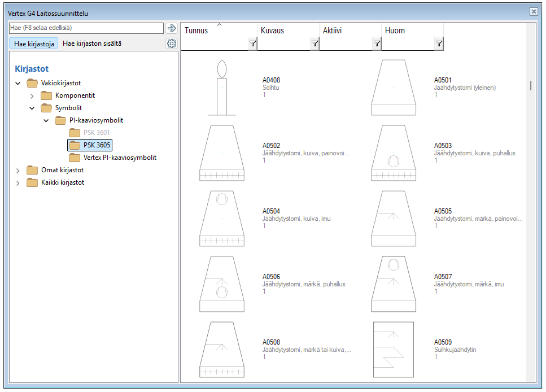Run the search using the arrow icon
The height and width of the screenshot is (392, 546).
(x=171, y=28)
